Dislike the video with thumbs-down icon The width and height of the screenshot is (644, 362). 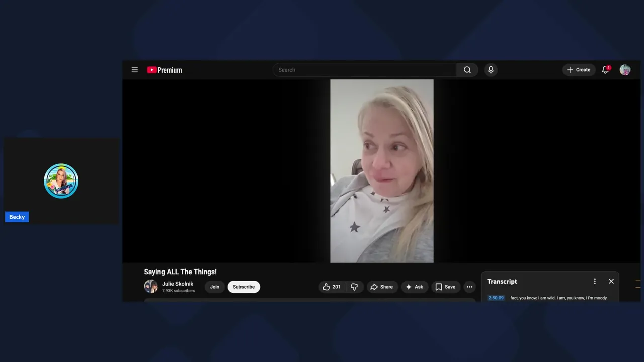354,287
